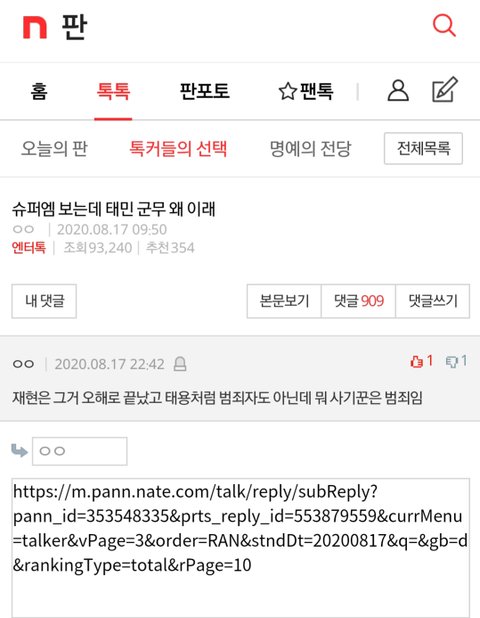Click the write post pencil icon
This screenshot has height=618, width=480.
[x=445, y=90]
